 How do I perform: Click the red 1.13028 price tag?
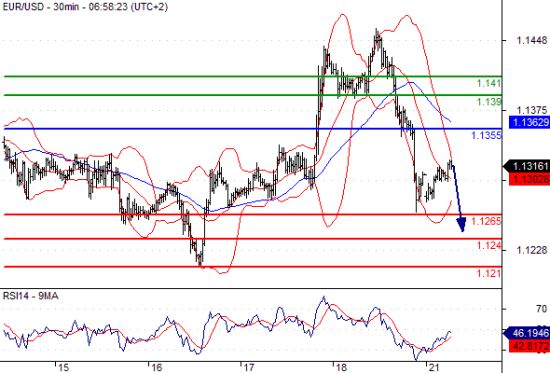[x=530, y=179]
